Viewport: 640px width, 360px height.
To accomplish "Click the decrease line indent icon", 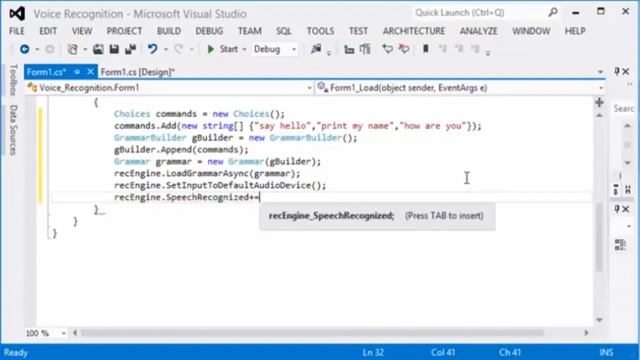I will 349,49.
